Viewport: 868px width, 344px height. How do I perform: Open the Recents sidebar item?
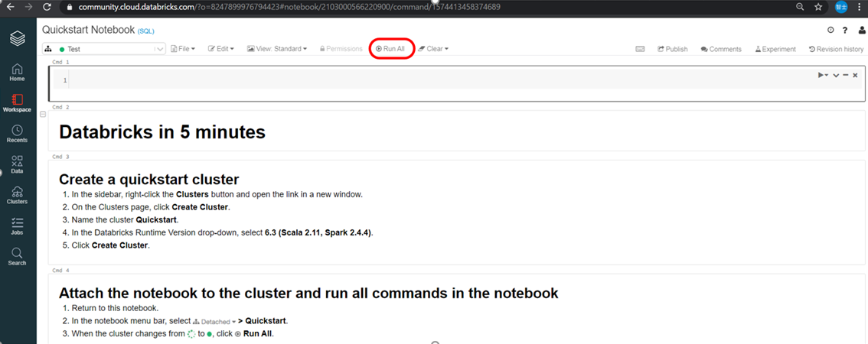17,134
